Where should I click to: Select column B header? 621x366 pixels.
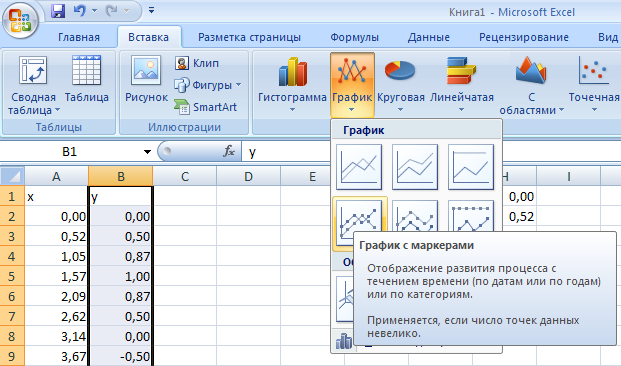120,176
